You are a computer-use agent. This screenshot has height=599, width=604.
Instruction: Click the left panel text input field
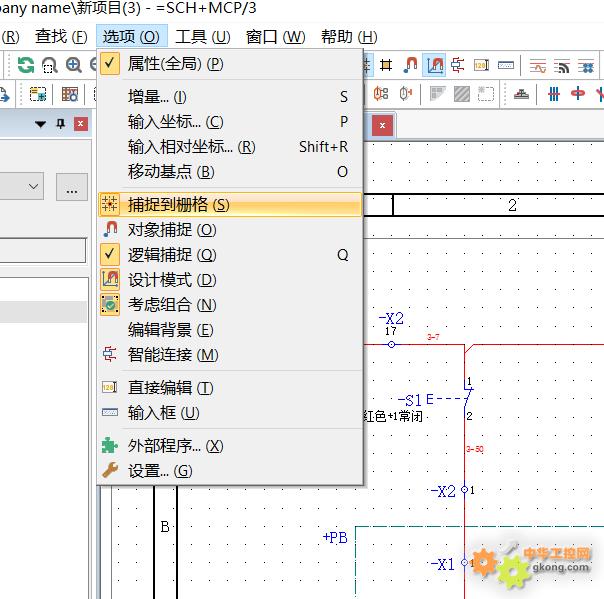pyautogui.click(x=42, y=250)
